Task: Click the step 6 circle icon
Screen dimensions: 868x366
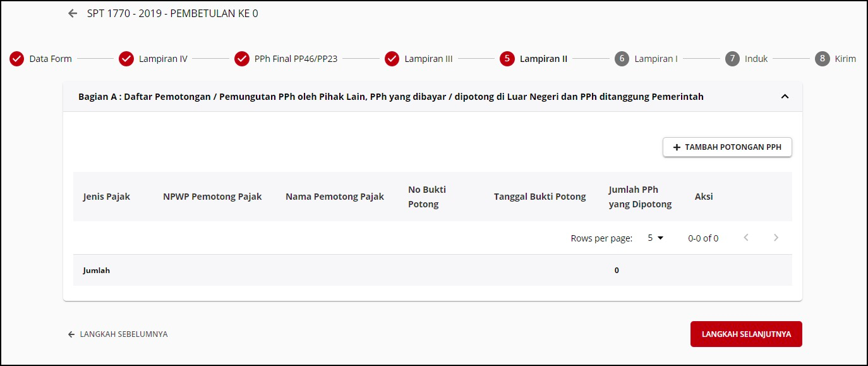Action: pyautogui.click(x=622, y=59)
